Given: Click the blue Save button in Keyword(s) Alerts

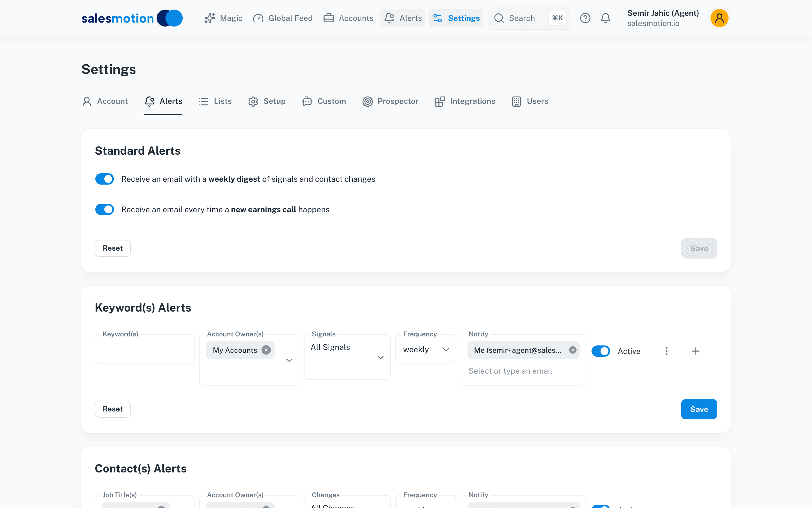Looking at the screenshot, I should [x=699, y=409].
